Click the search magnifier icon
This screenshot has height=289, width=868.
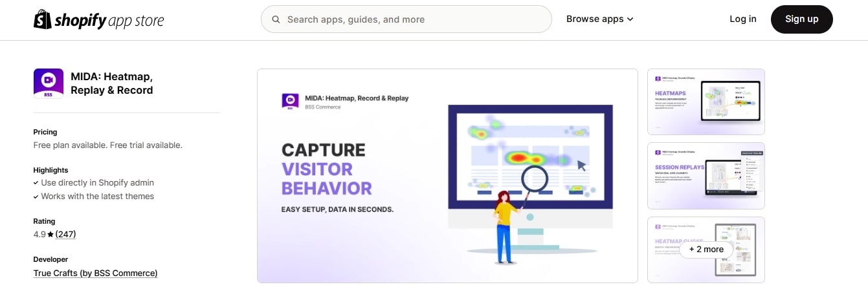tap(276, 19)
